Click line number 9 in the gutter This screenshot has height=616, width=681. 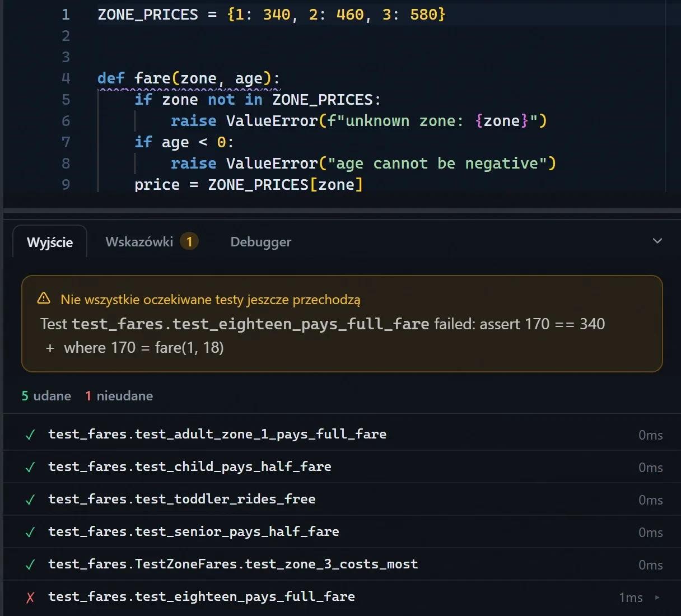pyautogui.click(x=66, y=185)
